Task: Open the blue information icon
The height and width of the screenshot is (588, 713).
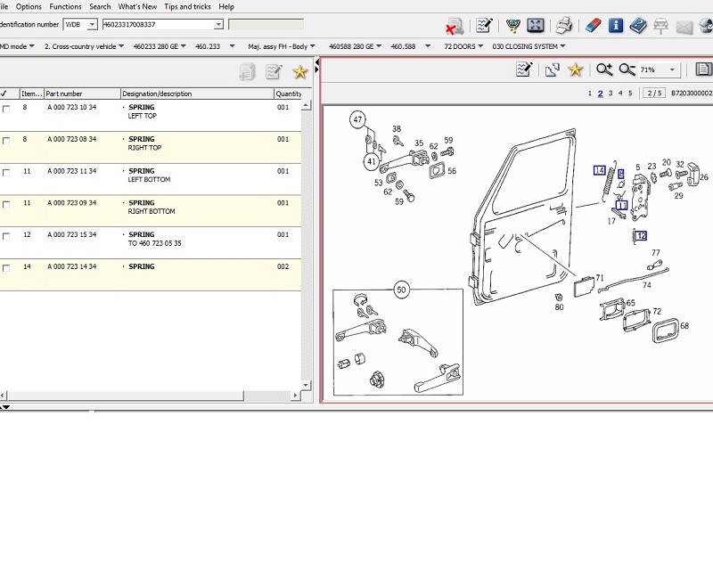Action: pos(616,26)
